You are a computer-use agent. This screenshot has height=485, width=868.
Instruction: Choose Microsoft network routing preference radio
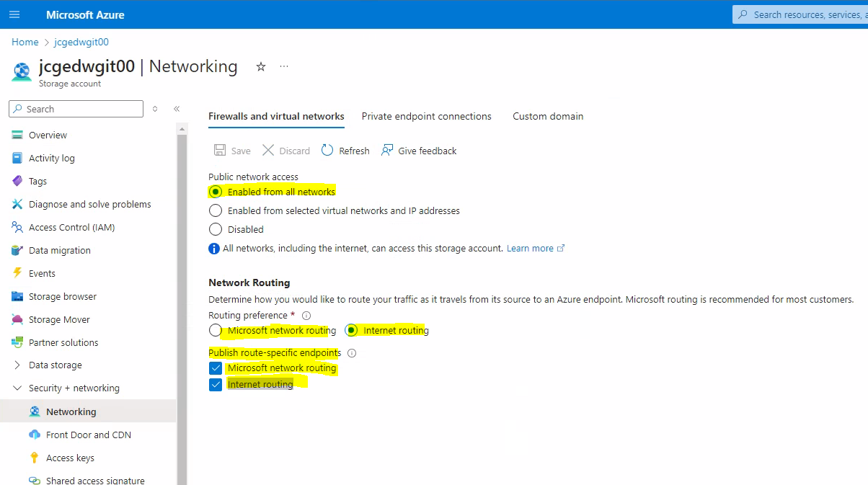click(x=216, y=330)
